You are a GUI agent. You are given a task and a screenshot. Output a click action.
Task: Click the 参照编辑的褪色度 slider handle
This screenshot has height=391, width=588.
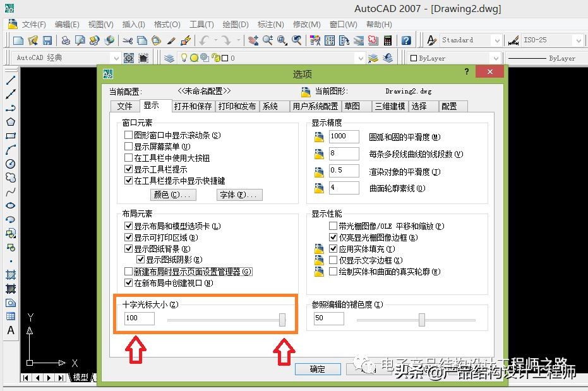pyautogui.click(x=422, y=320)
